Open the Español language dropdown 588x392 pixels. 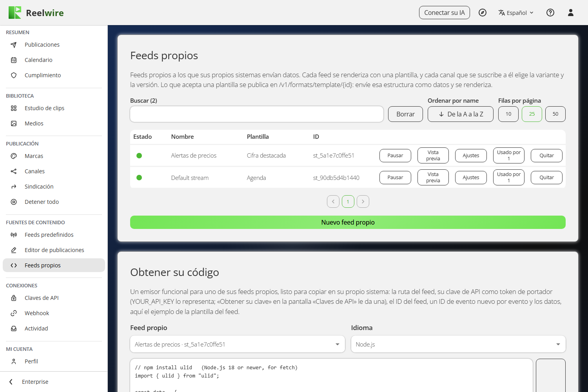pos(516,13)
